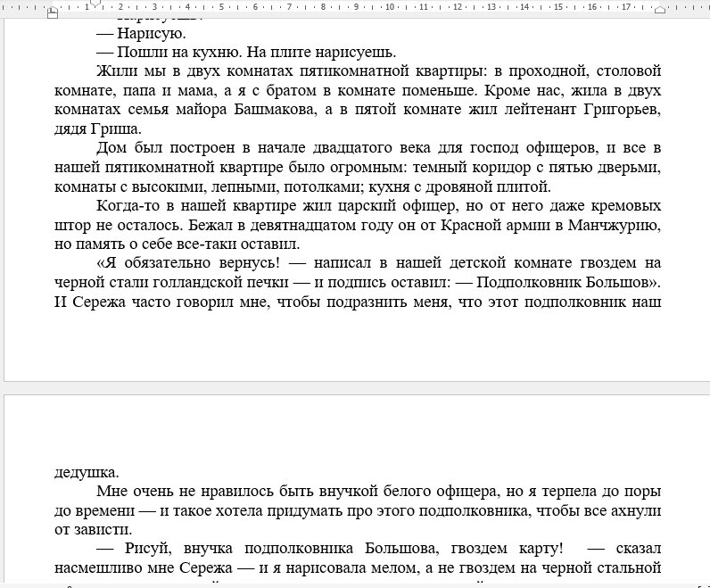The image size is (710, 588).
Task: Click ruler at the 10 cm mark
Action: [390, 7]
